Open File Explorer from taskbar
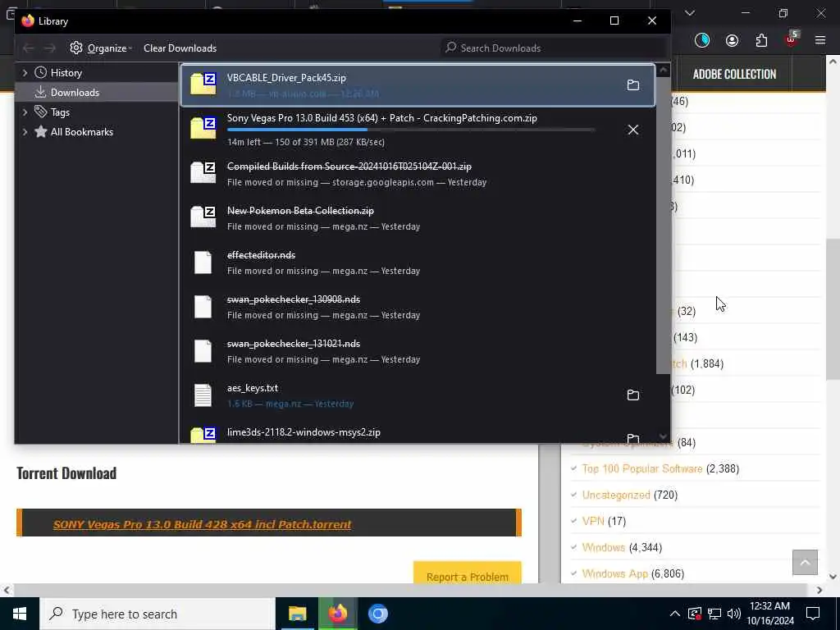This screenshot has width=840, height=630. click(x=297, y=614)
